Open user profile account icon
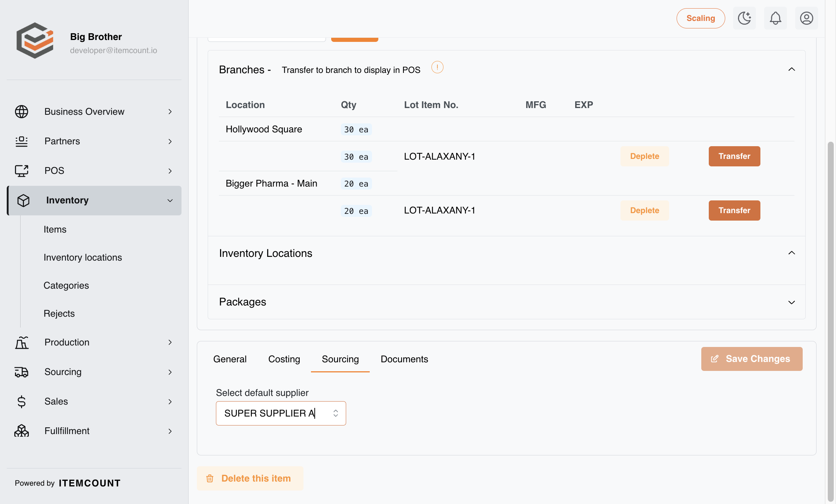 (806, 18)
